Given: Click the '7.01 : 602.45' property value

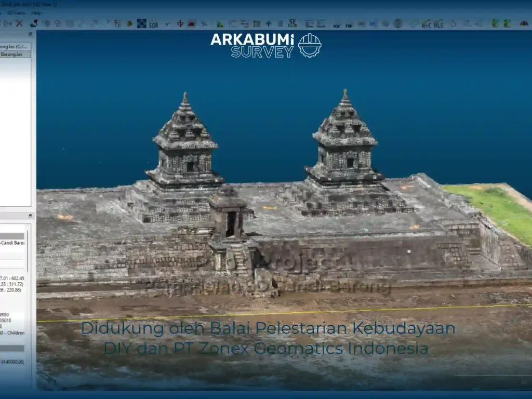Looking at the screenshot, I should point(12,278).
